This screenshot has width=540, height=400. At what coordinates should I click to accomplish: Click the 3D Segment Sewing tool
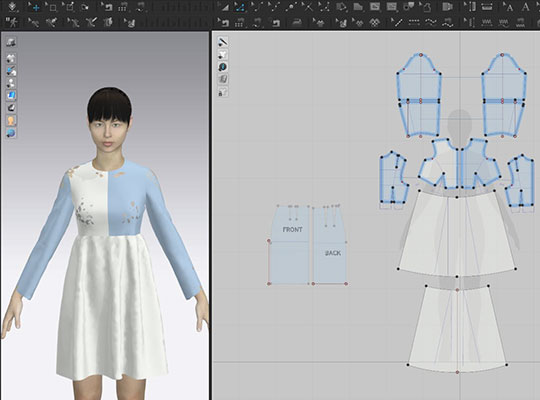pyautogui.click(x=123, y=7)
